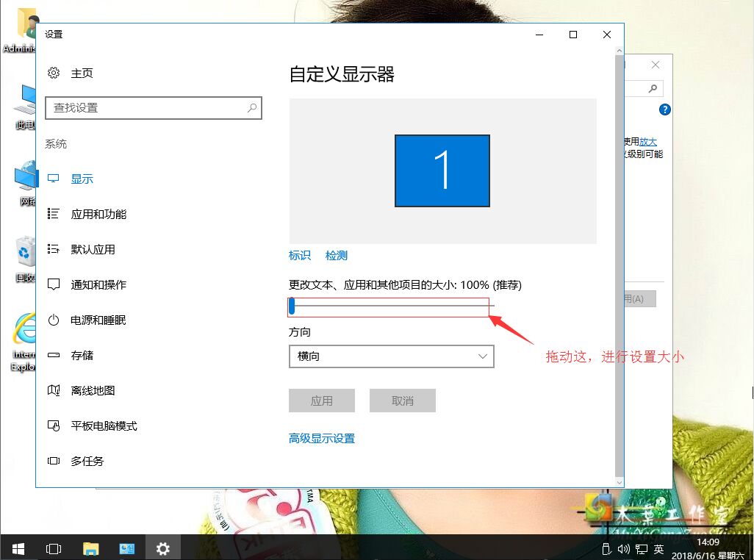
Task: Click the Notifications and actions icon
Action: point(54,284)
